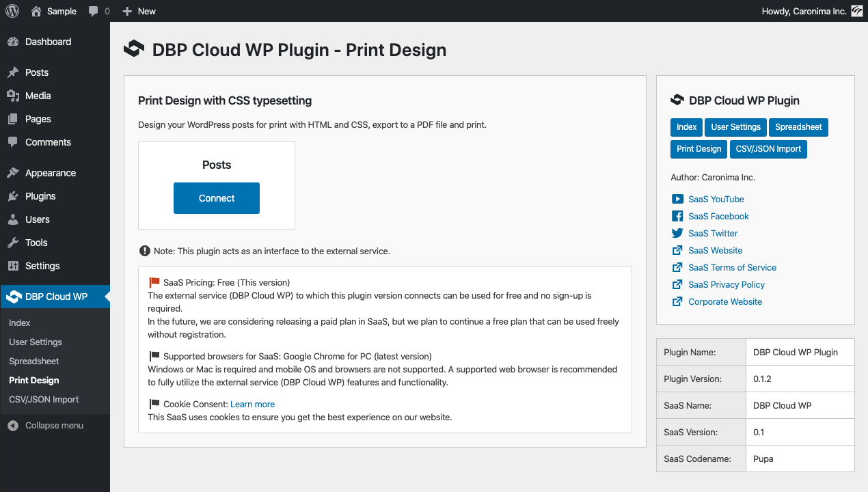Click the WordPress logo icon

click(12, 11)
